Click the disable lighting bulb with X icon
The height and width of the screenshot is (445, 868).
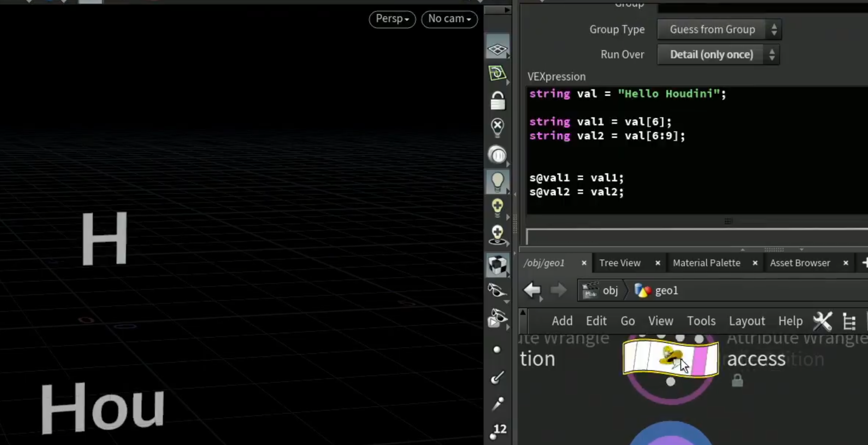[497, 128]
